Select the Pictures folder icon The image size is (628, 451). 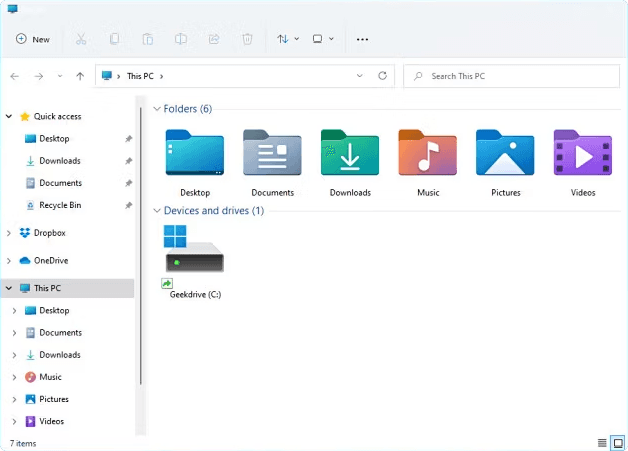pos(505,152)
